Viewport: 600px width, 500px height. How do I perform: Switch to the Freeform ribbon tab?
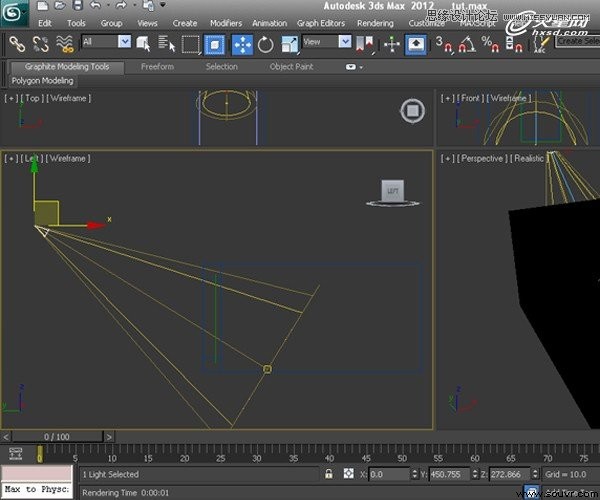click(157, 67)
